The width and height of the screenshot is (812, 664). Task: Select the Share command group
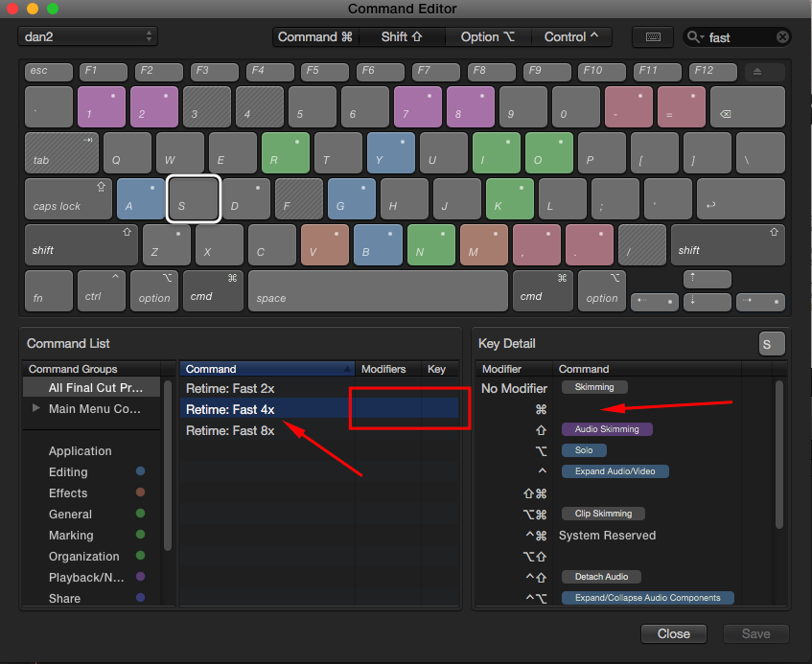92,598
